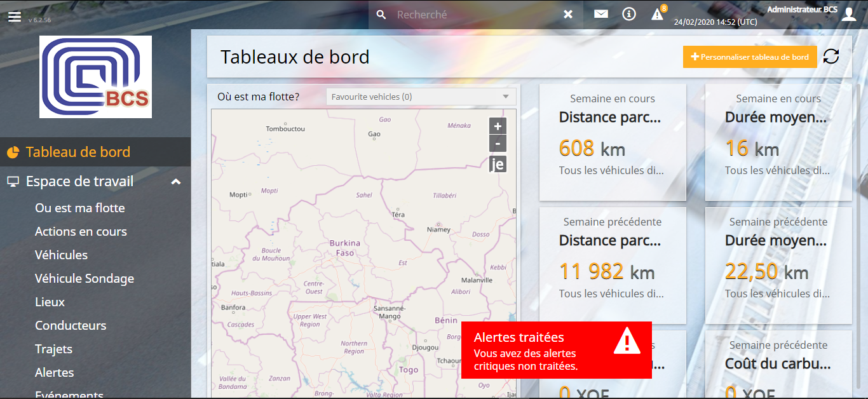Zoom in on the map
868x399 pixels.
[x=498, y=126]
